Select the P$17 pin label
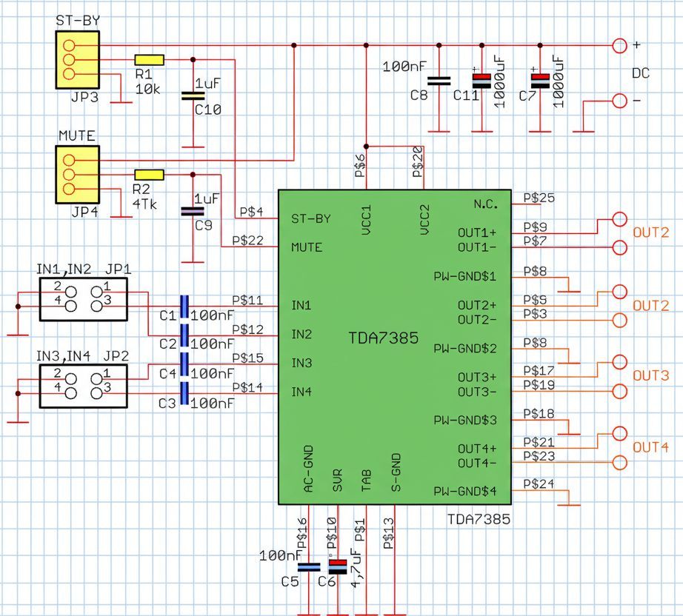Viewport: 683px width, 616px height. (539, 370)
